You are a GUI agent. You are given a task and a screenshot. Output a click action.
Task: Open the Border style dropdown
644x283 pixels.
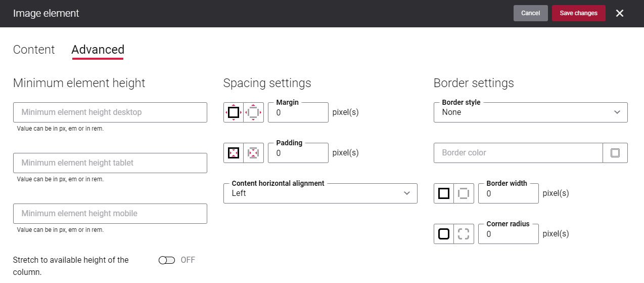[x=531, y=112]
